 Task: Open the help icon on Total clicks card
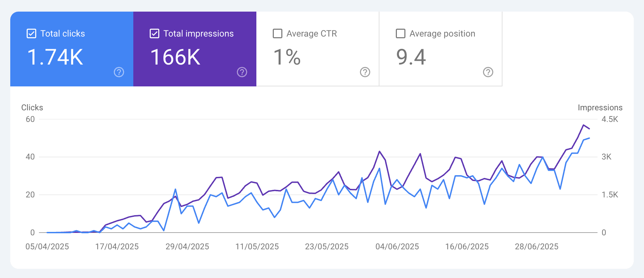pyautogui.click(x=119, y=72)
